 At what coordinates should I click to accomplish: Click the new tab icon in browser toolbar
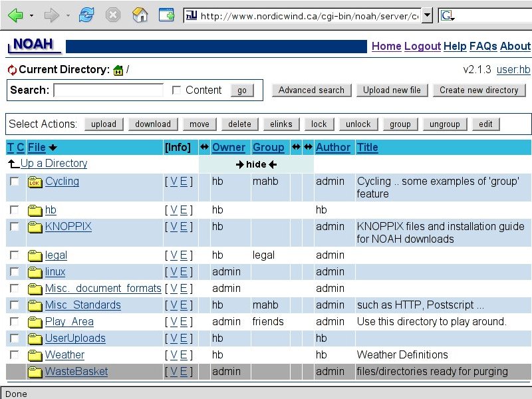(x=166, y=15)
